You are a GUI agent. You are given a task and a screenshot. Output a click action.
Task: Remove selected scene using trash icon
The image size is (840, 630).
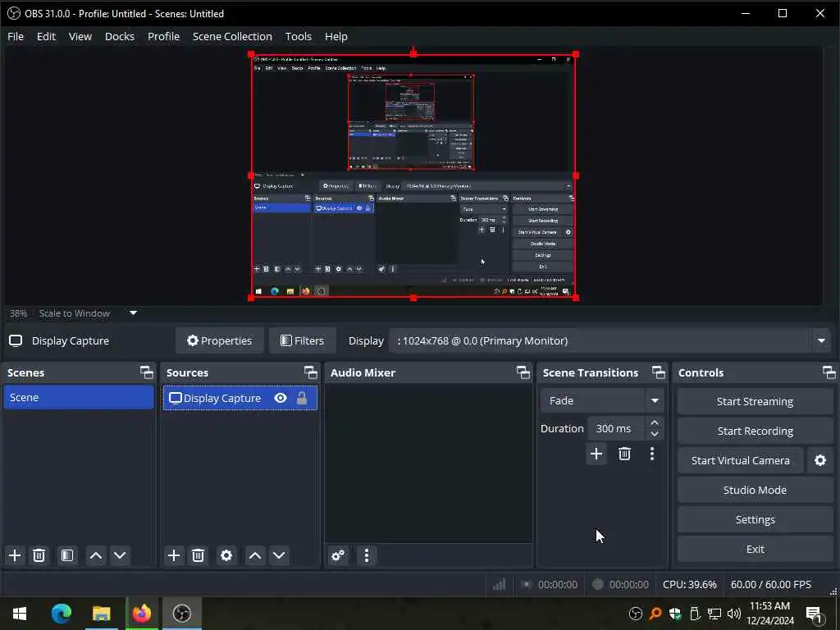tap(39, 555)
